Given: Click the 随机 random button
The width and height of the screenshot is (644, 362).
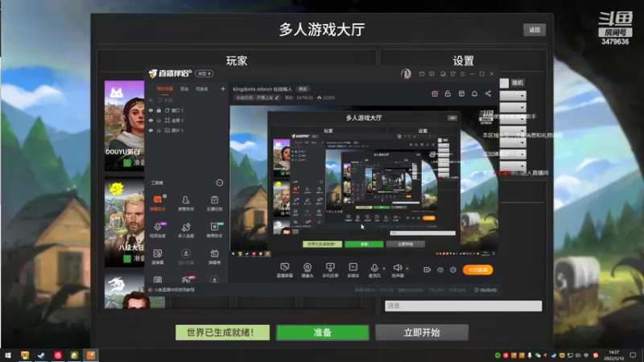Looking at the screenshot, I should 518,83.
